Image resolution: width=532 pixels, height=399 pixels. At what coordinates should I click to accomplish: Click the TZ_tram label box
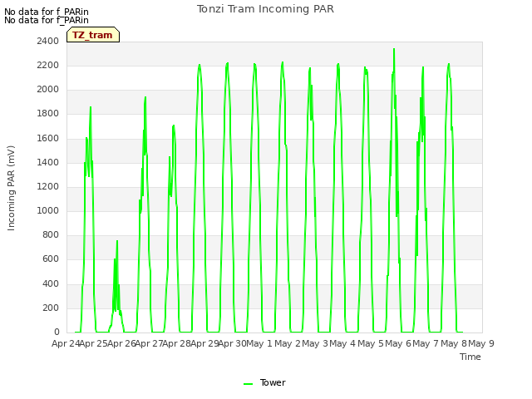pos(93,35)
